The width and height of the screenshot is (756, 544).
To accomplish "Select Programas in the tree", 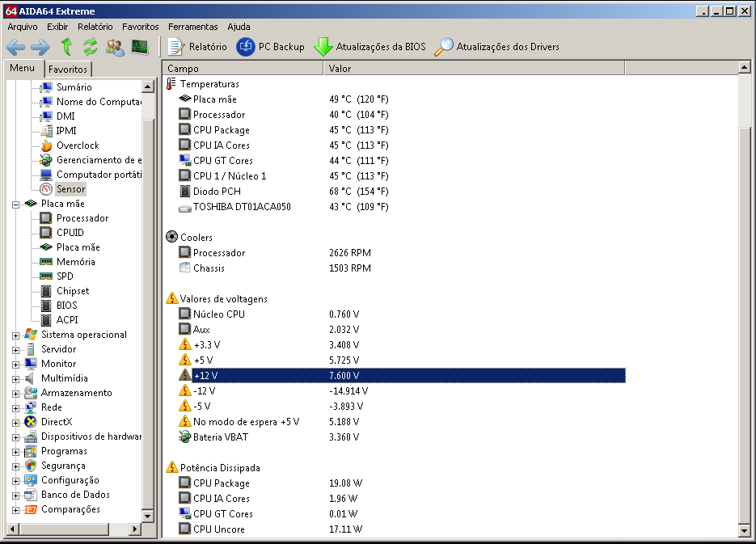I will point(64,451).
